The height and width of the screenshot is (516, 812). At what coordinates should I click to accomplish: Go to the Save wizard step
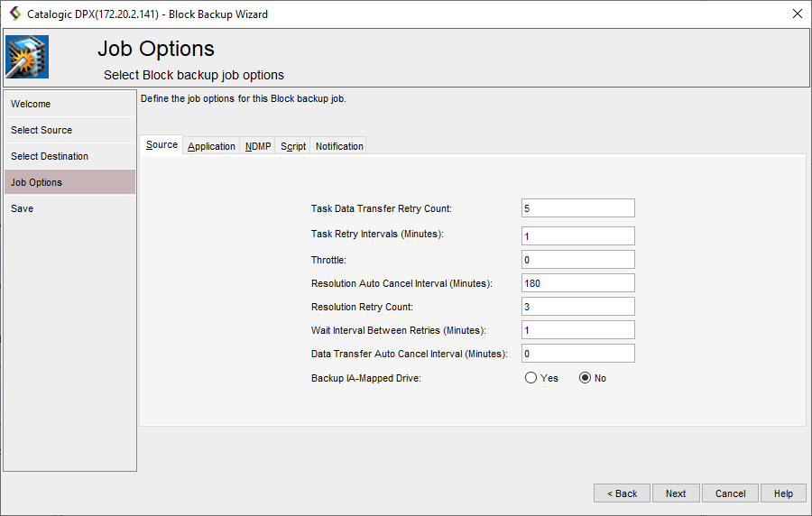pyautogui.click(x=69, y=208)
